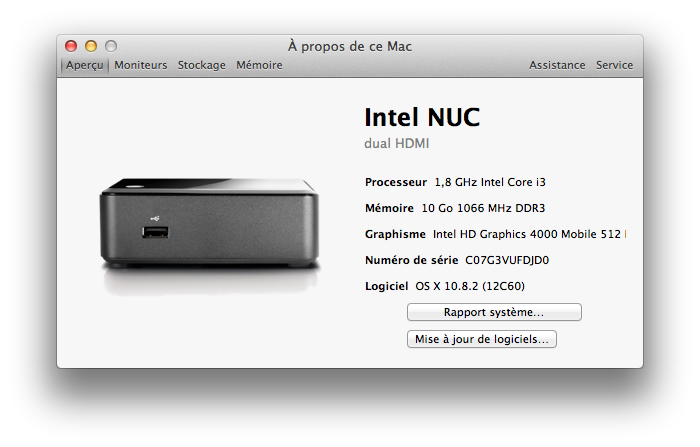Screen dimensions: 700x447
Task: Click the gray zoom button in the title bar
Action: point(111,46)
